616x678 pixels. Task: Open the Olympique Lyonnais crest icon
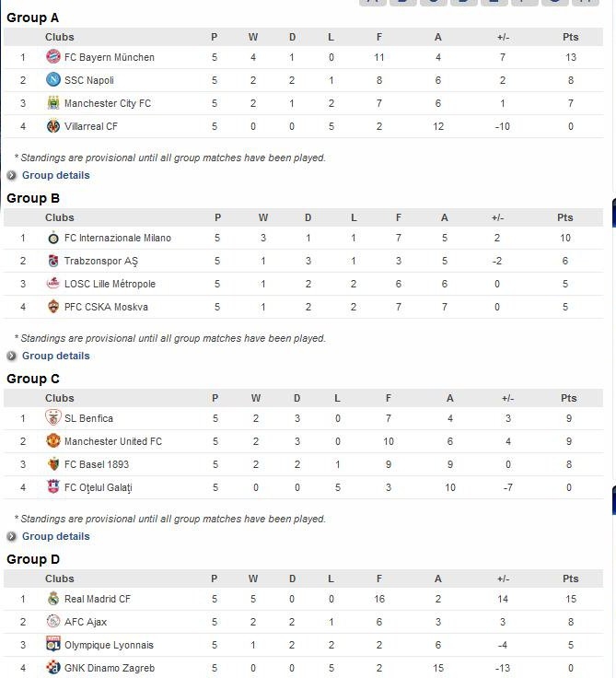point(52,645)
